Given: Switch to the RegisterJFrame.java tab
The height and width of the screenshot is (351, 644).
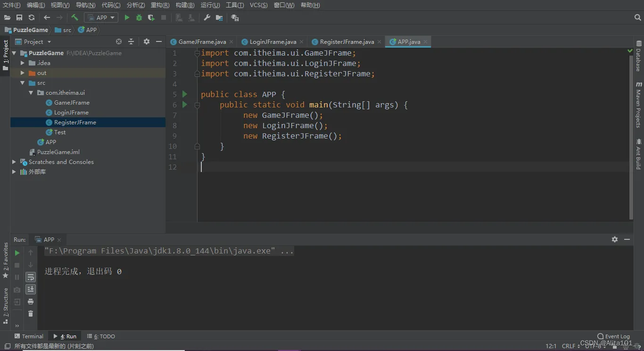Looking at the screenshot, I should point(347,41).
